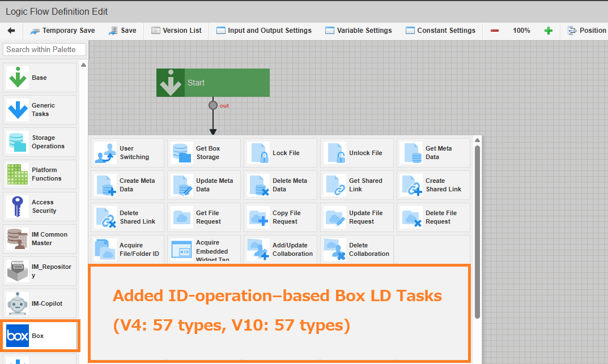The width and height of the screenshot is (608, 364).
Task: Open the Box palette category
Action: point(40,336)
